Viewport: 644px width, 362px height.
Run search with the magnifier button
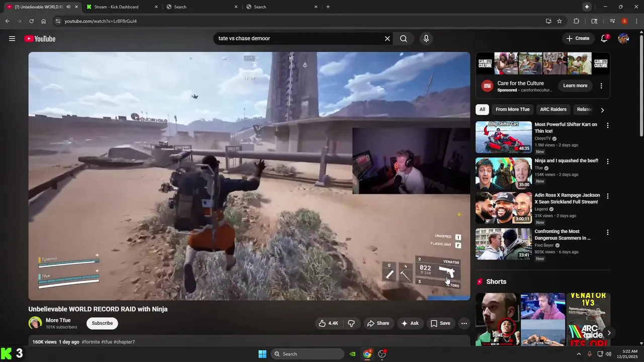404,39
